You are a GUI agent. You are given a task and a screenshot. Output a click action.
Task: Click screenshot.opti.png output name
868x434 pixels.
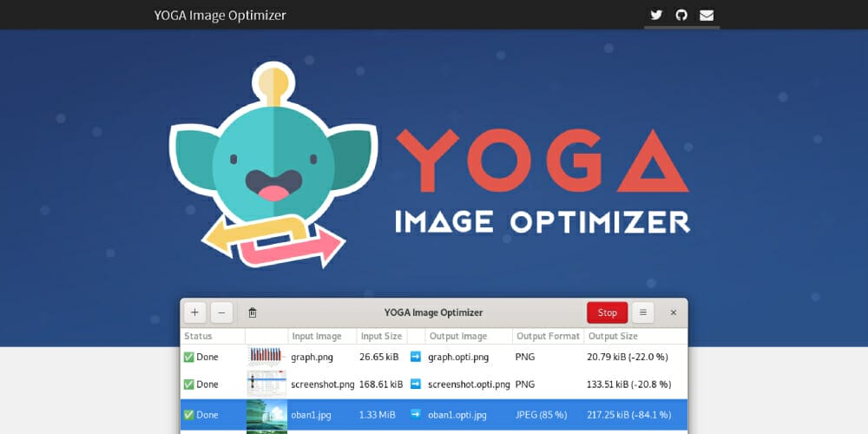tap(469, 385)
